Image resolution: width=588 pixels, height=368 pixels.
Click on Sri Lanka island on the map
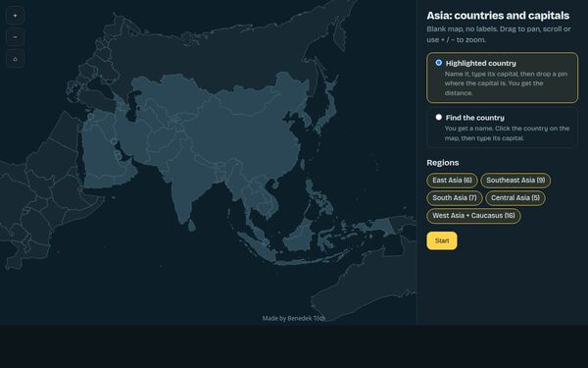tap(192, 226)
